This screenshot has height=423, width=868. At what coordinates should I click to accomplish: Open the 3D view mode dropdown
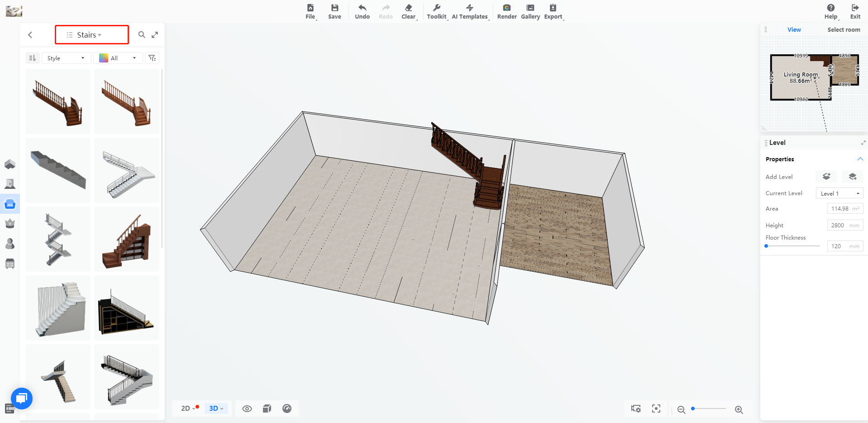tap(216, 409)
